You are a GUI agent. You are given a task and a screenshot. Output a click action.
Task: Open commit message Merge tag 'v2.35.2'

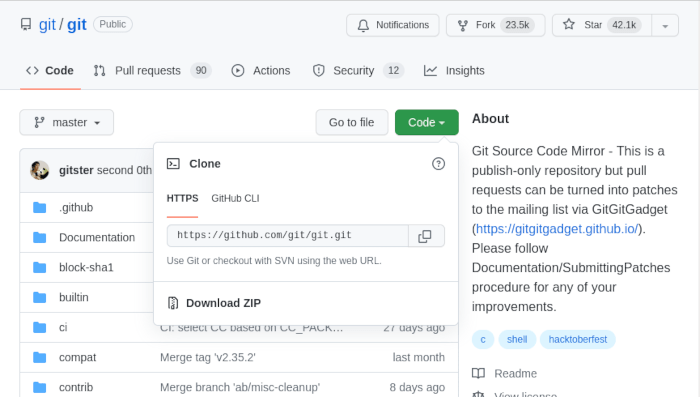208,358
